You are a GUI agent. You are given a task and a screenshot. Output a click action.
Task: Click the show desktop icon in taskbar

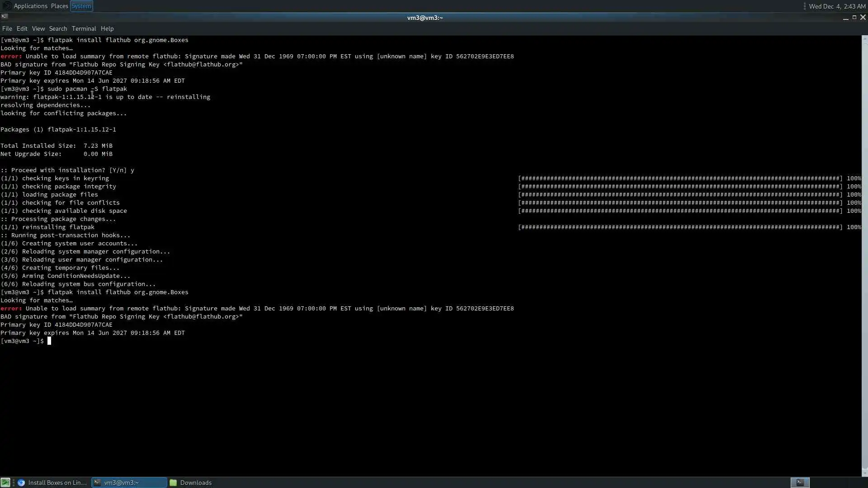[x=5, y=483]
